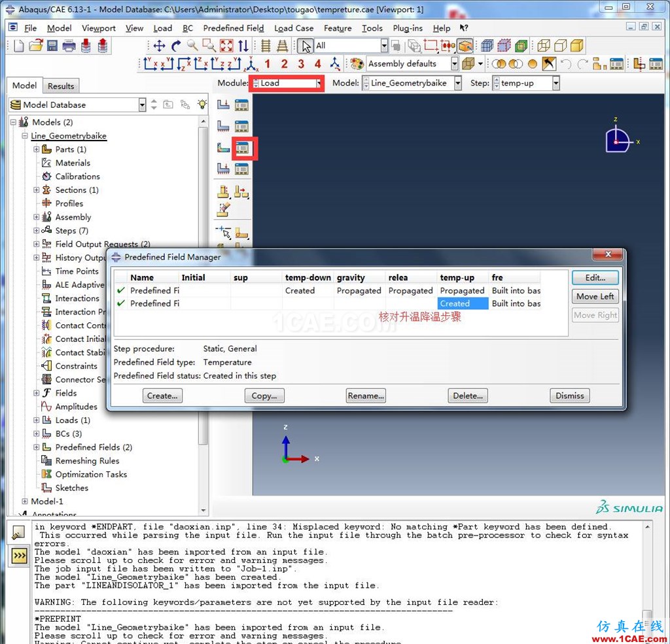
Task: Apply custom view 1
Action: click(x=268, y=64)
